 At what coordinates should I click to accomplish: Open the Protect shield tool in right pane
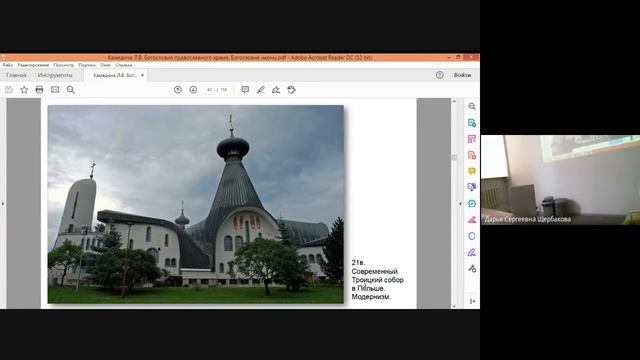click(x=472, y=236)
